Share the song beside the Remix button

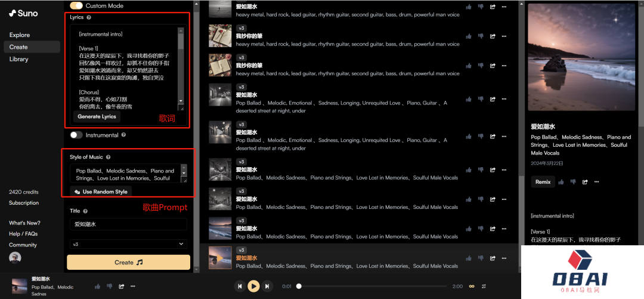[x=585, y=182]
